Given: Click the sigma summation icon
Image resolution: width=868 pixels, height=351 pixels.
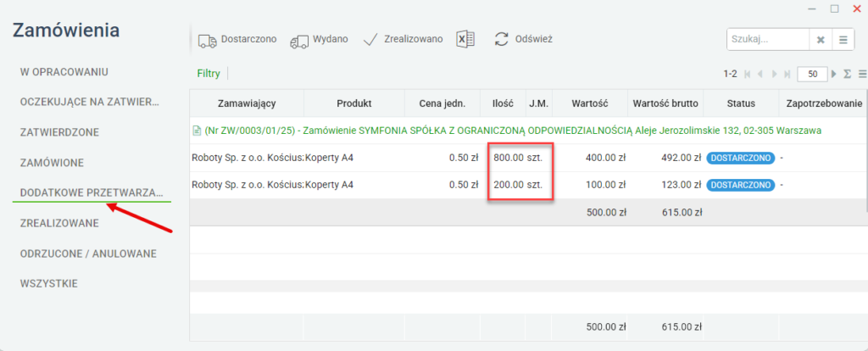Looking at the screenshot, I should (847, 74).
